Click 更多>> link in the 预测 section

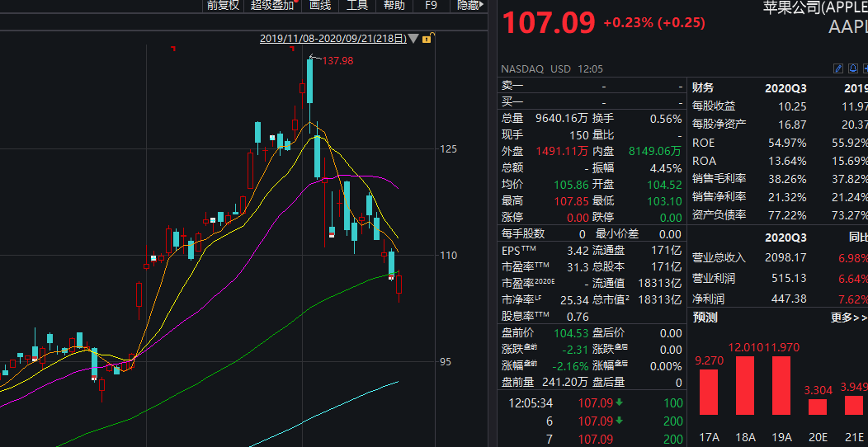849,318
